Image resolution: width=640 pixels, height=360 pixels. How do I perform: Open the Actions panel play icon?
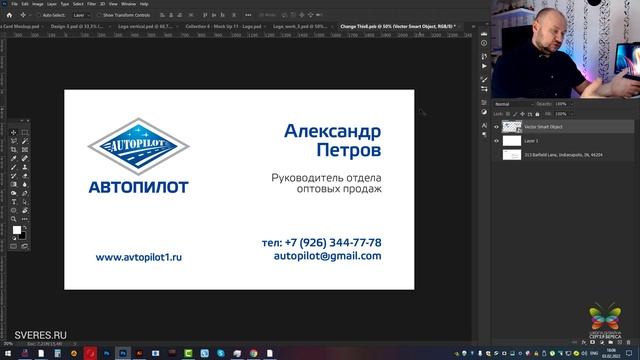(484, 66)
